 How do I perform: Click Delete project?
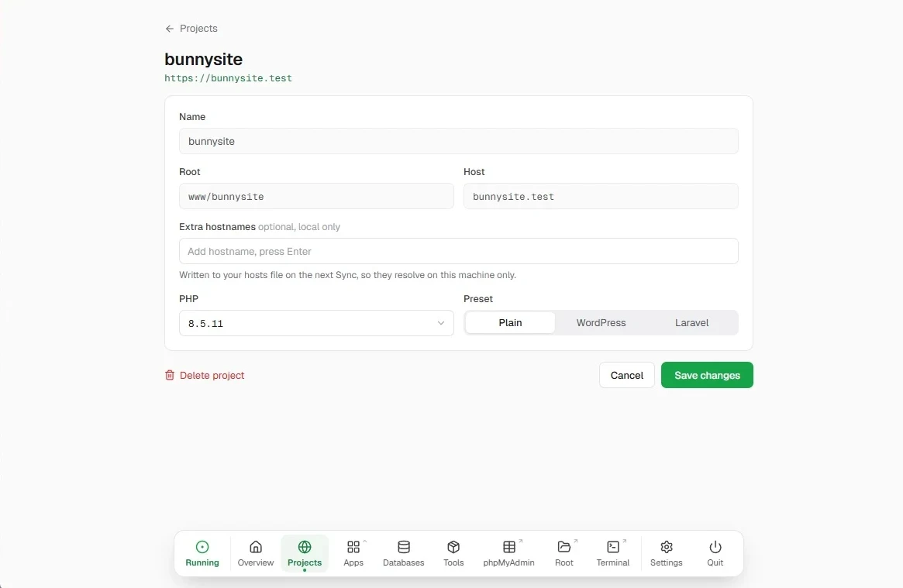pyautogui.click(x=205, y=375)
